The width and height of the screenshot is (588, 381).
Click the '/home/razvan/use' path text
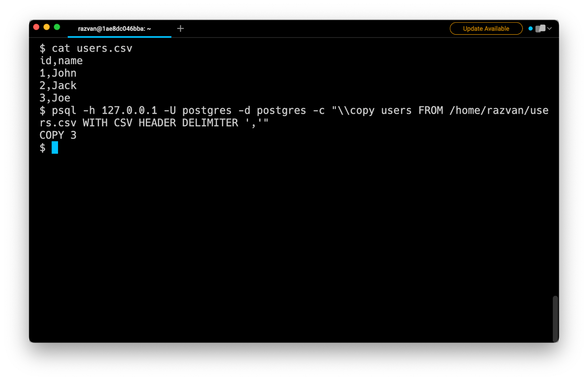(499, 111)
